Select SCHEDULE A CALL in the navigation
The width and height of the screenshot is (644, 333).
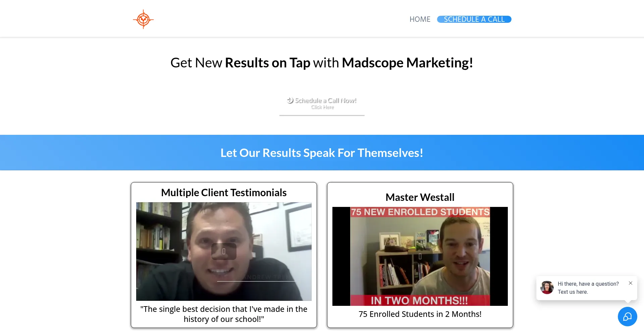pos(474,19)
